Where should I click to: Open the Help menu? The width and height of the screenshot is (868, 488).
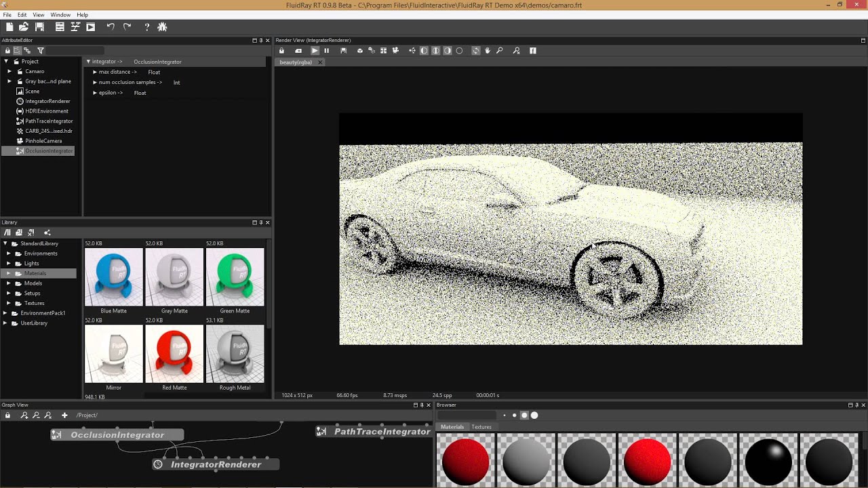tap(82, 14)
